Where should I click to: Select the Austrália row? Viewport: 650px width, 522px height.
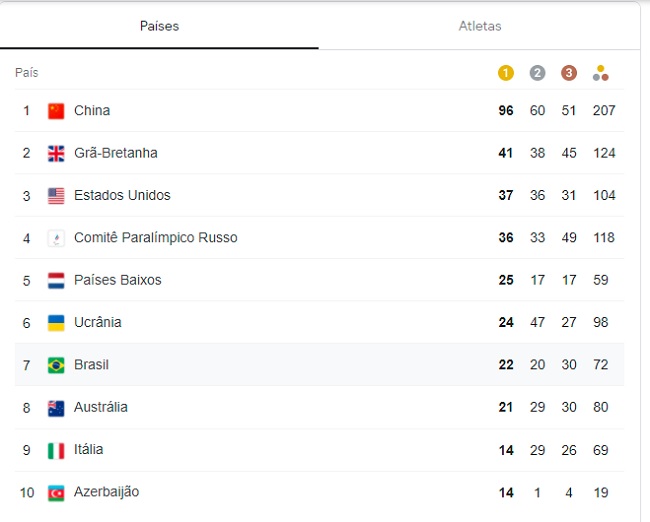319,408
